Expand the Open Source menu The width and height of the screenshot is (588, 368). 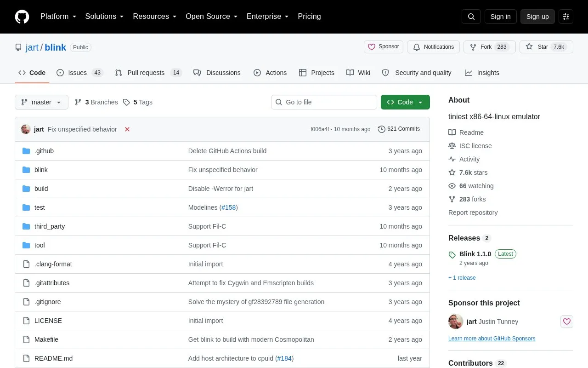pos(212,17)
